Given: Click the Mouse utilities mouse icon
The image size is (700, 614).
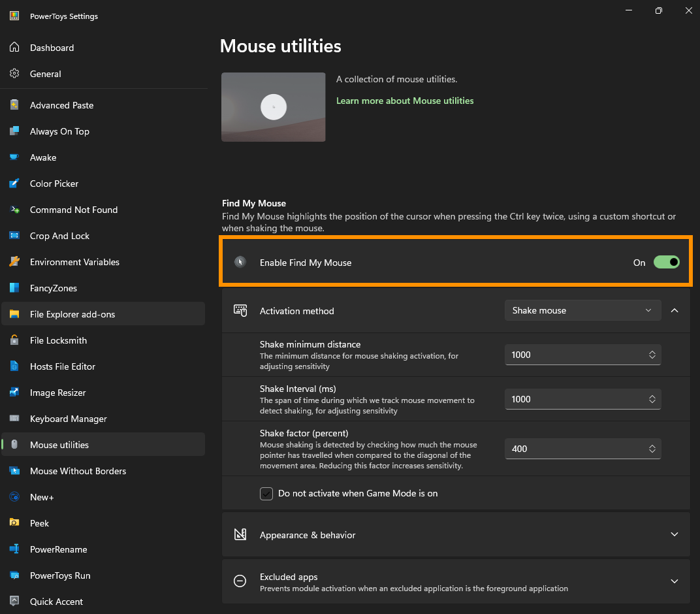Looking at the screenshot, I should (14, 444).
